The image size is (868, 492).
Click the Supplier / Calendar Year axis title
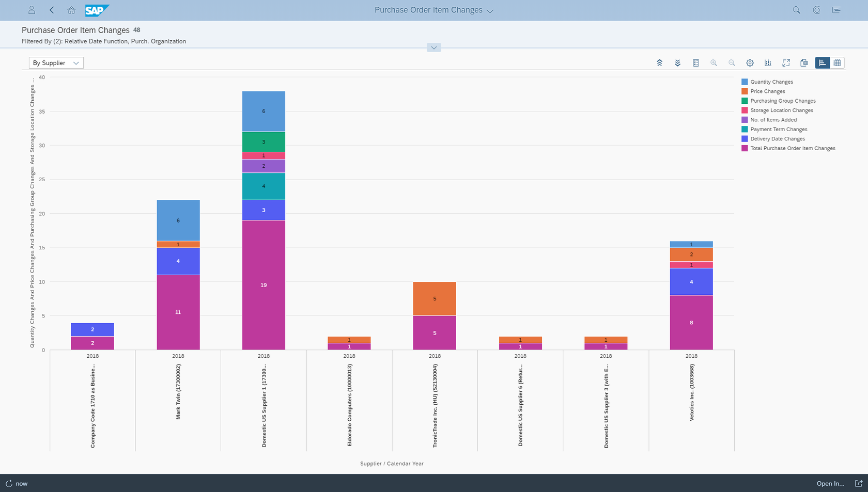pyautogui.click(x=392, y=464)
